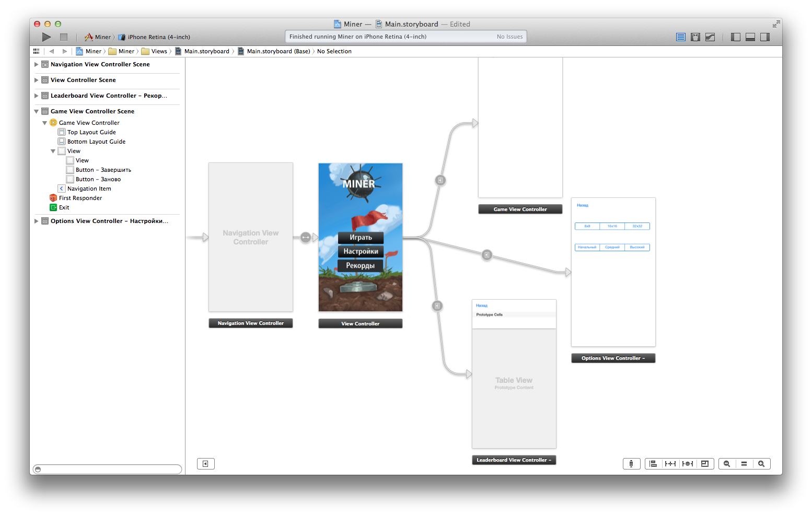Toggle the Utilities panel
Image resolution: width=812 pixels, height=516 pixels.
coord(765,37)
